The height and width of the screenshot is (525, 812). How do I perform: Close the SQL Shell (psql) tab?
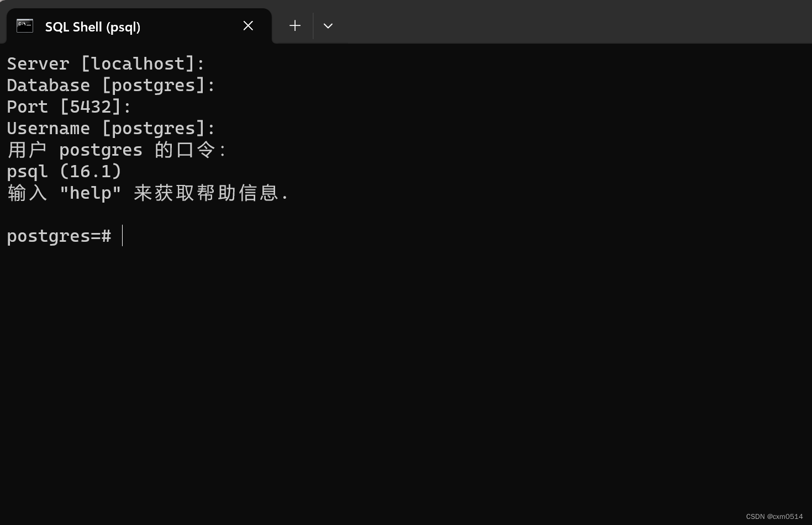click(248, 25)
